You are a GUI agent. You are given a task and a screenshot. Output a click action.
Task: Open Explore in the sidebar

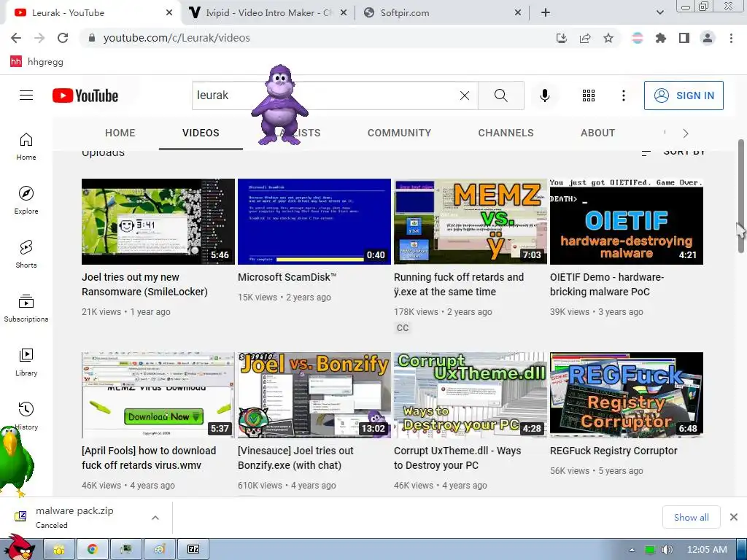click(26, 201)
